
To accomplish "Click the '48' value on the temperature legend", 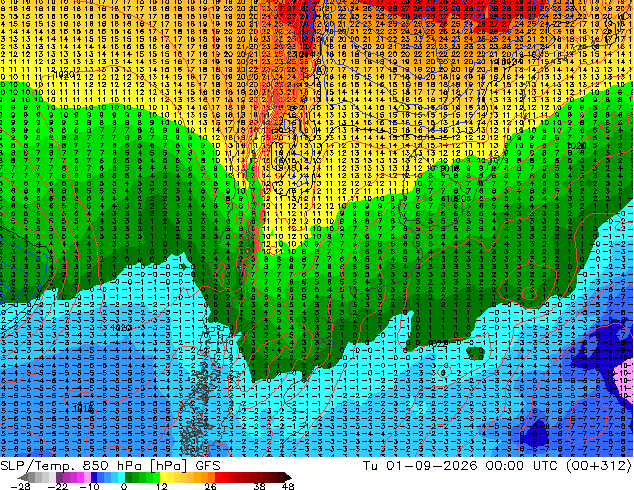I will [288, 486].
